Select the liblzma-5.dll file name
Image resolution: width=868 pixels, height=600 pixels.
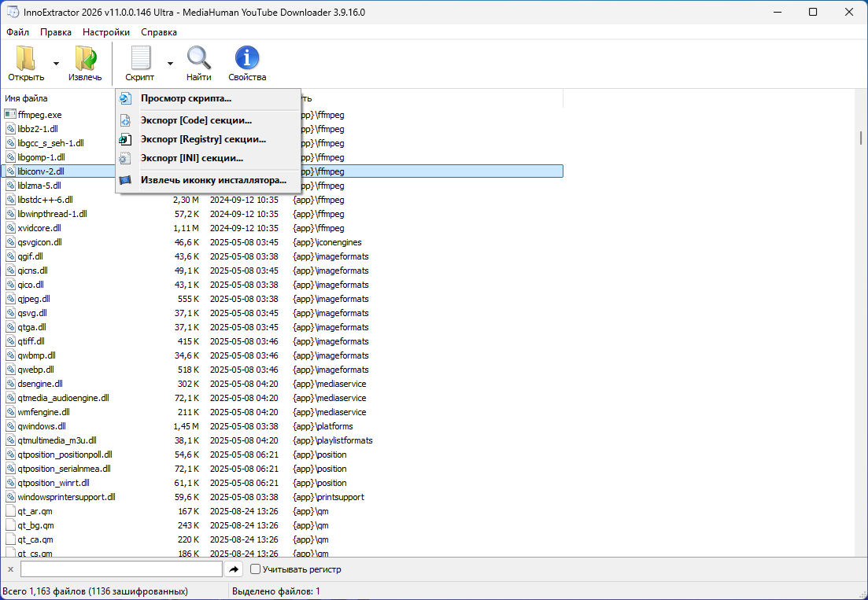point(39,186)
